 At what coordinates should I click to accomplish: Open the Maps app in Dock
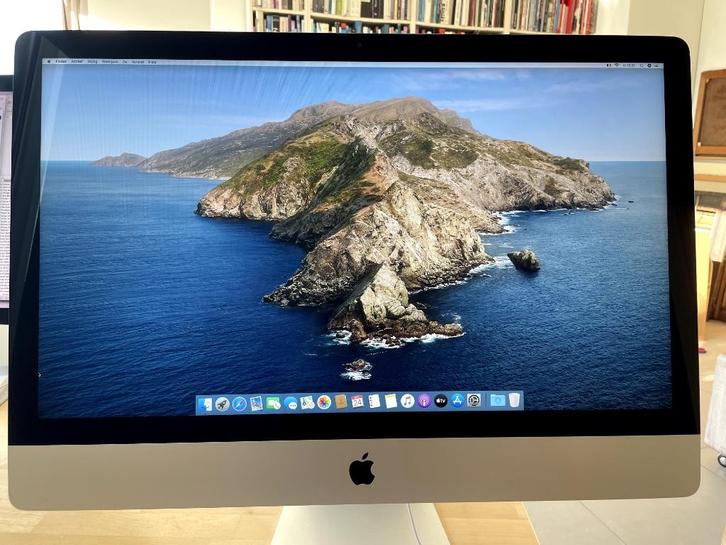[x=307, y=402]
